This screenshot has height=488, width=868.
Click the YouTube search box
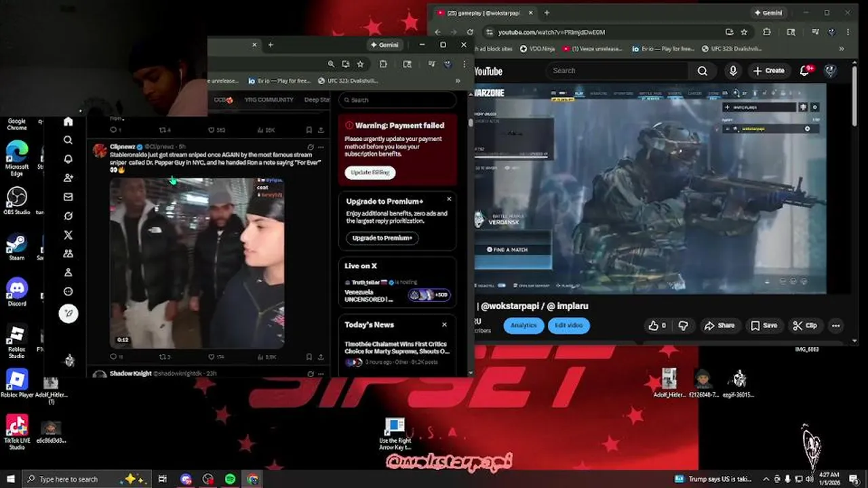[617, 70]
